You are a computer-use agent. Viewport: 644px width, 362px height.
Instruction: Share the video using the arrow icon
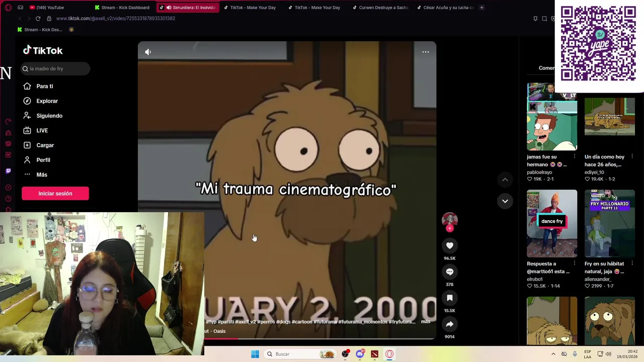[x=450, y=324]
